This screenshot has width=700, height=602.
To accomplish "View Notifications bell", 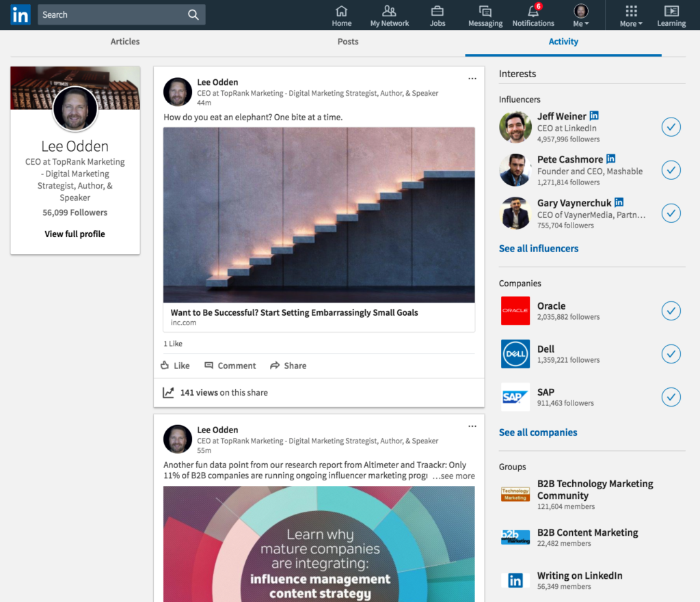I will click(533, 16).
